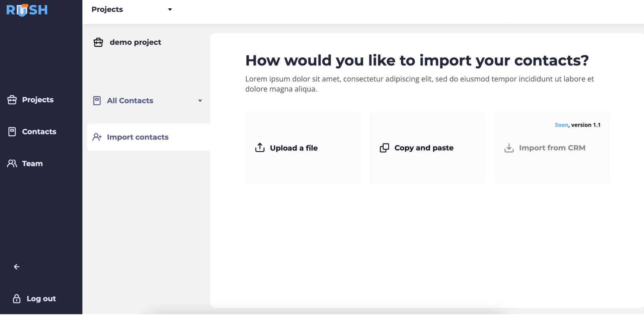Click the All Contacts notebook icon
The width and height of the screenshot is (644, 315).
97,100
